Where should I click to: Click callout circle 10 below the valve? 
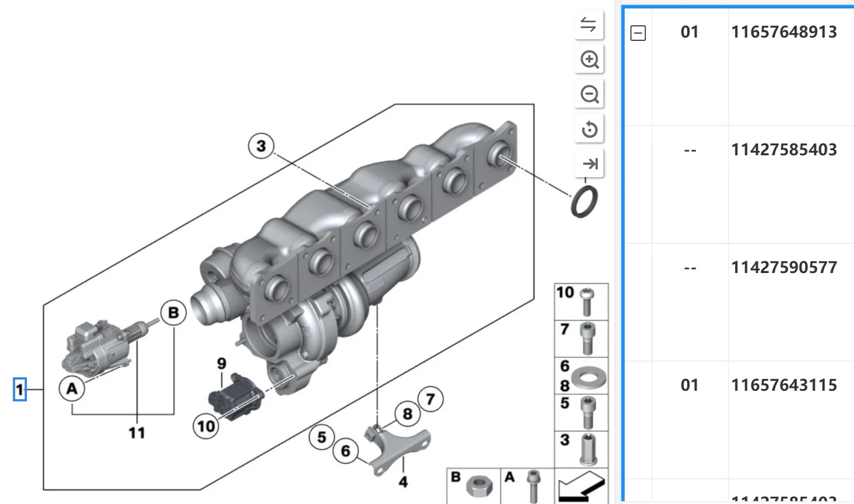coord(206,426)
